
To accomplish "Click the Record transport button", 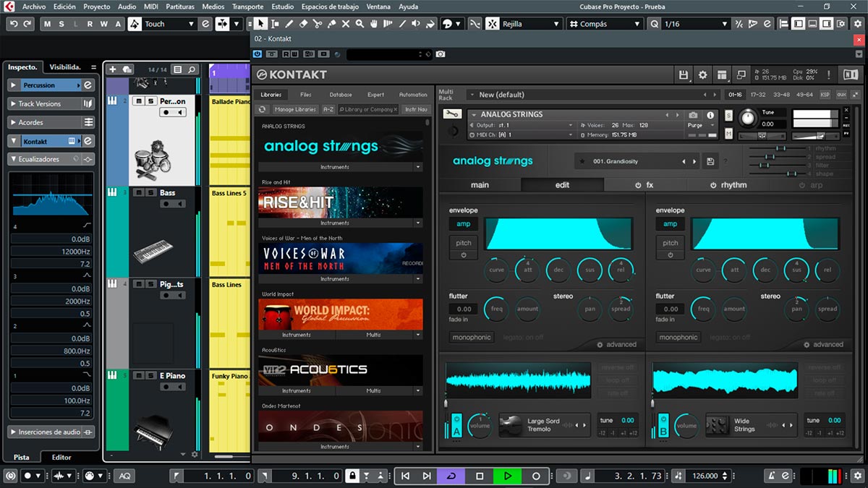I will click(x=536, y=476).
